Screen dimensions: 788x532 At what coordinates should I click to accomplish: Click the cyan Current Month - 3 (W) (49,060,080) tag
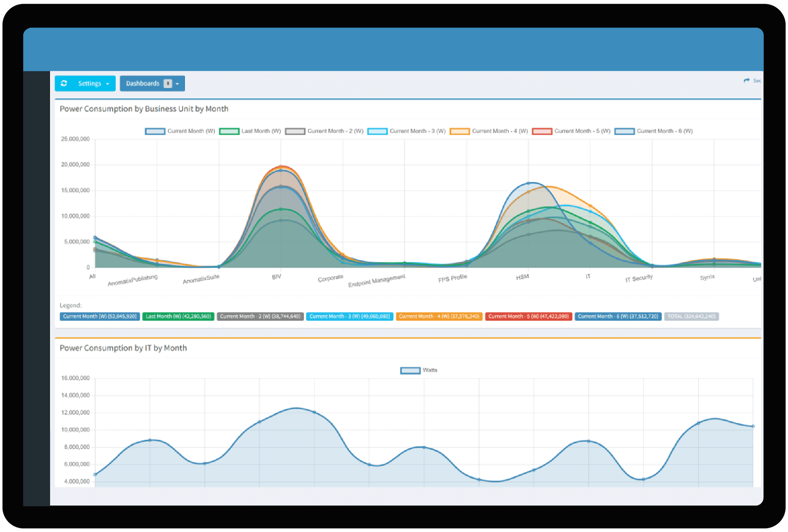(350, 317)
